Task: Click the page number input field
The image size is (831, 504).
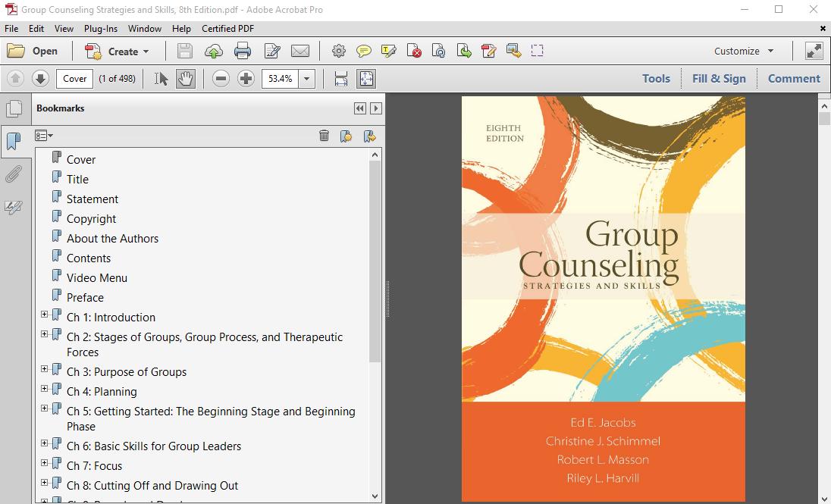Action: pos(74,79)
